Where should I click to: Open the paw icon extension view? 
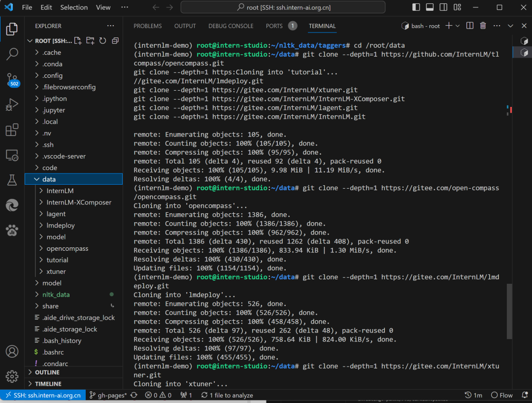pyautogui.click(x=12, y=231)
